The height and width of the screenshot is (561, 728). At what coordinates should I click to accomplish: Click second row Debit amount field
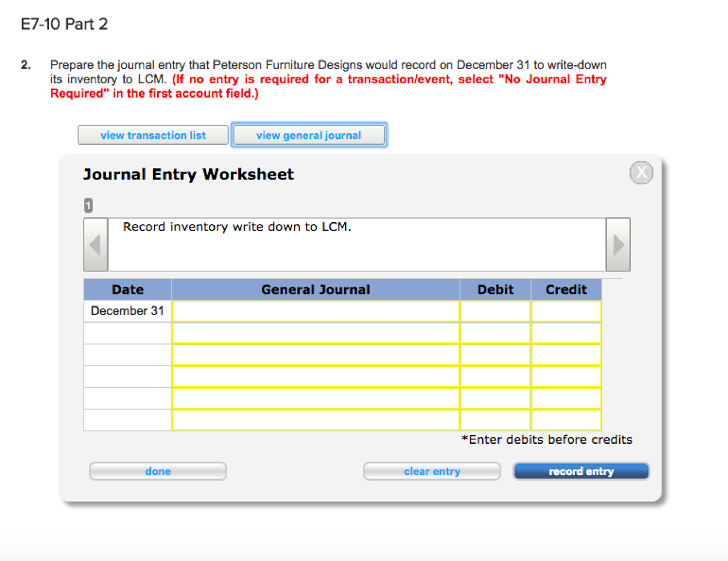point(495,333)
